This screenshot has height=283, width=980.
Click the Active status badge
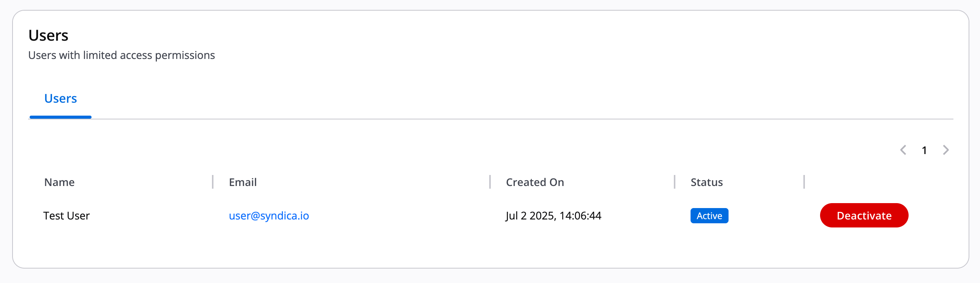click(709, 216)
